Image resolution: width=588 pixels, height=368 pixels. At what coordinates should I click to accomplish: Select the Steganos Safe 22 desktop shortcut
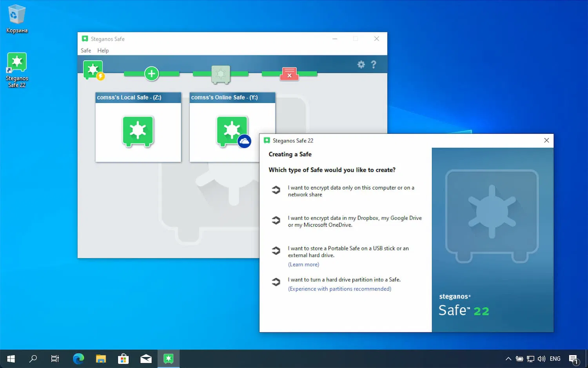17,70
